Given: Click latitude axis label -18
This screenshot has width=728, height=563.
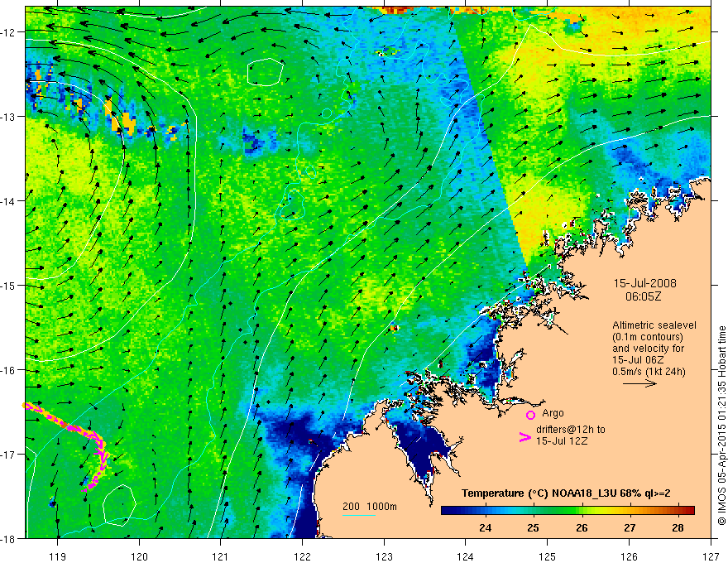Looking at the screenshot, I should (10, 538).
